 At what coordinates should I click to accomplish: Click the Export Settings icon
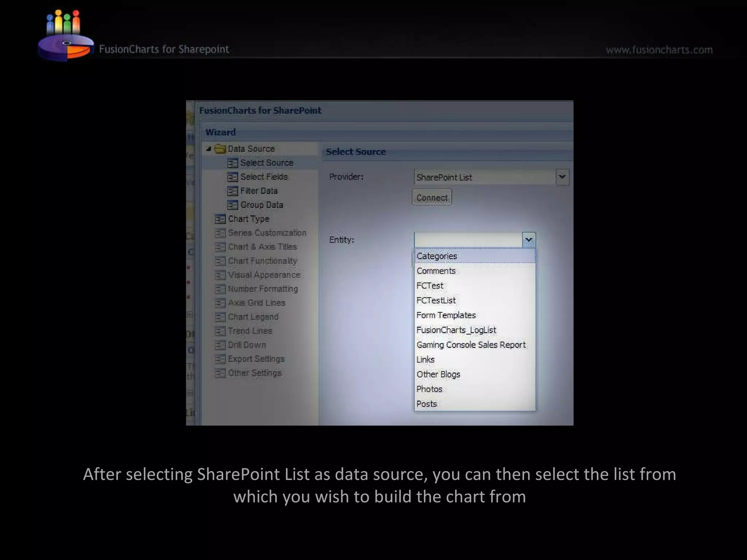tap(220, 359)
